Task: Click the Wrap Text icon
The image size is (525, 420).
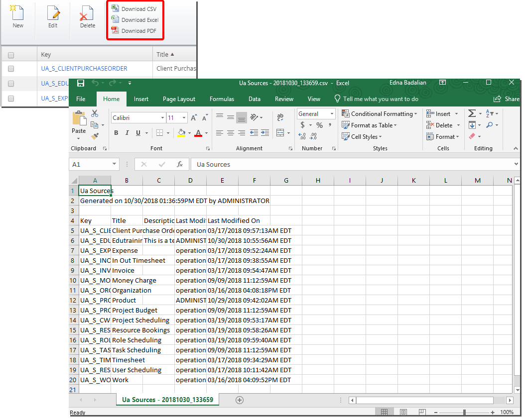Action: point(280,117)
